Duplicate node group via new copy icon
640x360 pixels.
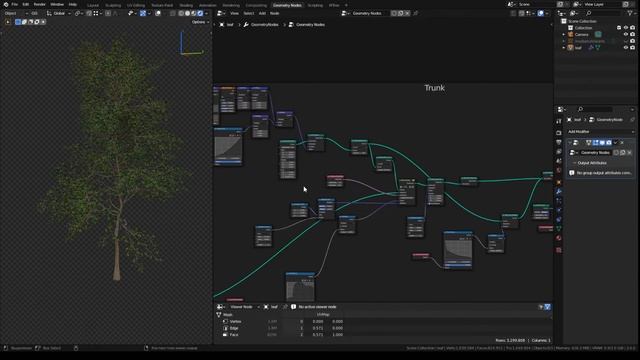400,13
